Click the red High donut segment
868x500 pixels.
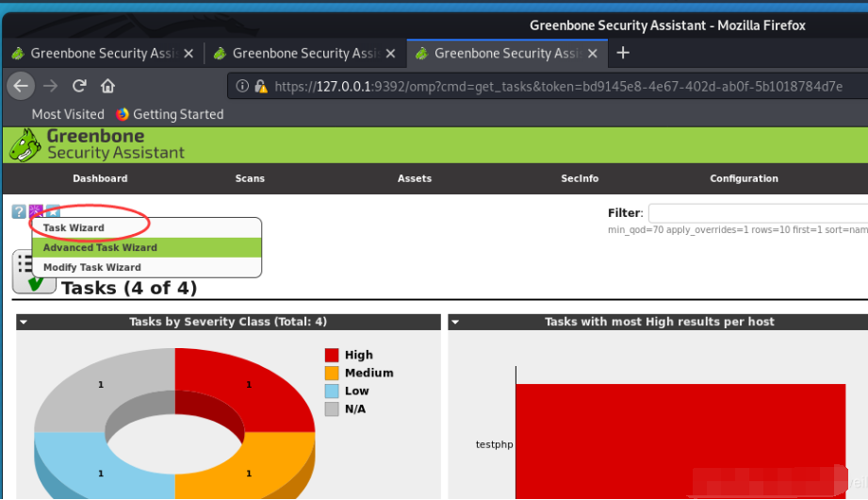point(249,384)
